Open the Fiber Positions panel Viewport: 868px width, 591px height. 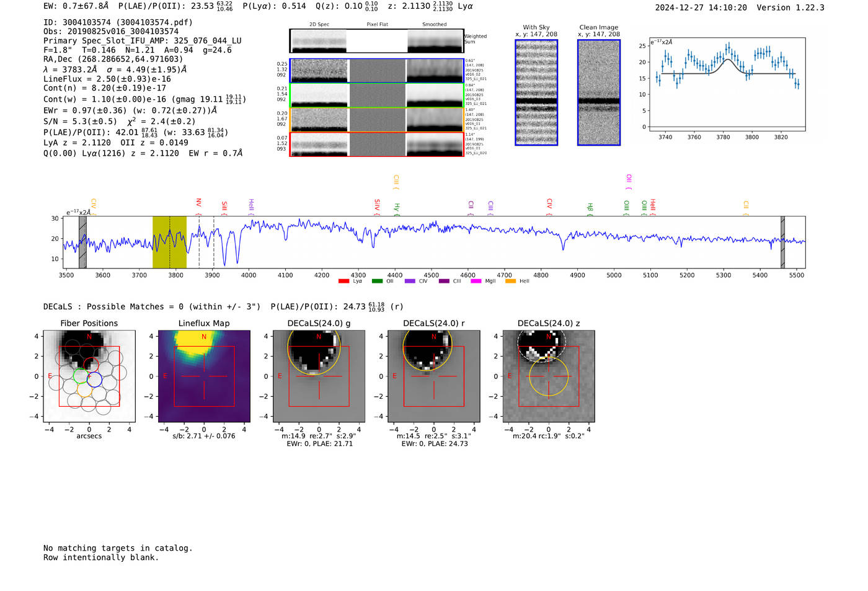coord(89,376)
